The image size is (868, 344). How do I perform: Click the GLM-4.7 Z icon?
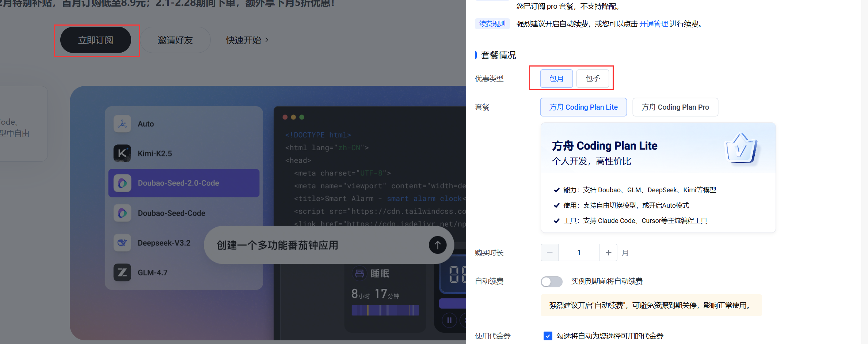pos(122,273)
